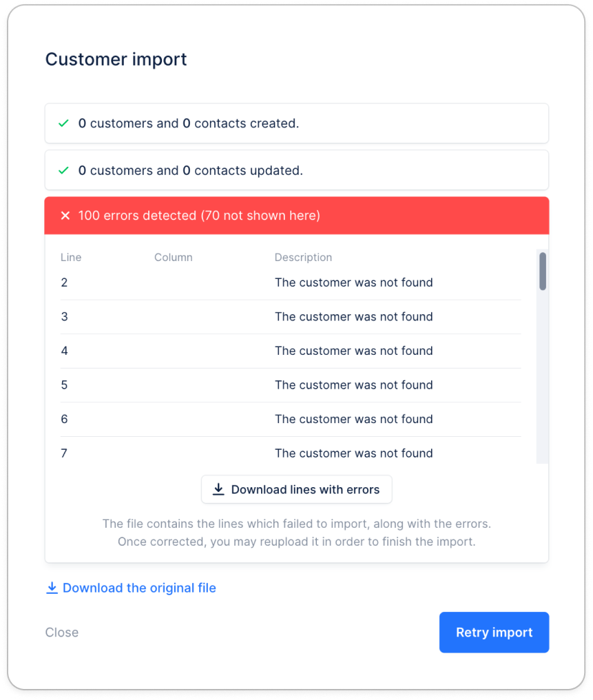
Task: Open the Download the original file link
Action: tap(139, 588)
